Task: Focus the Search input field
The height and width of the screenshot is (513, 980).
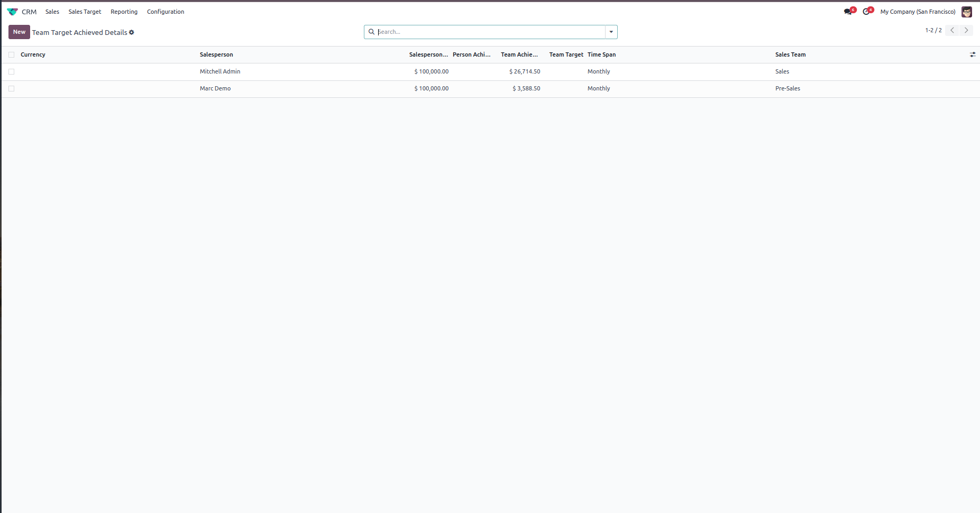Action: pos(490,32)
